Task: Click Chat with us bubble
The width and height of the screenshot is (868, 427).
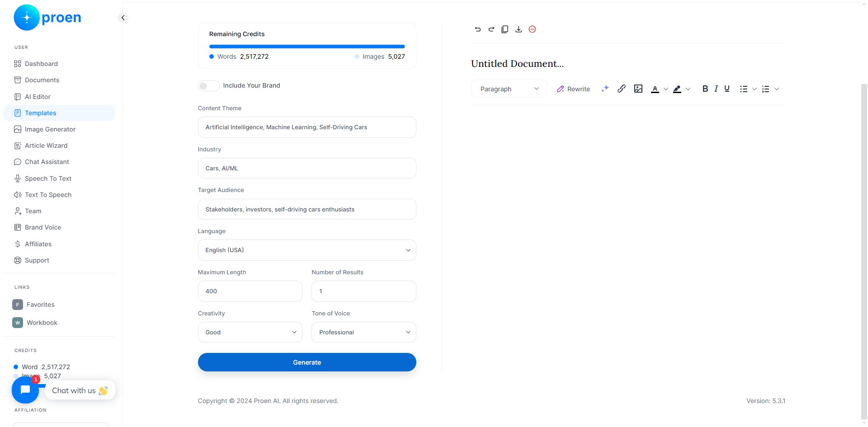Action: coord(80,390)
